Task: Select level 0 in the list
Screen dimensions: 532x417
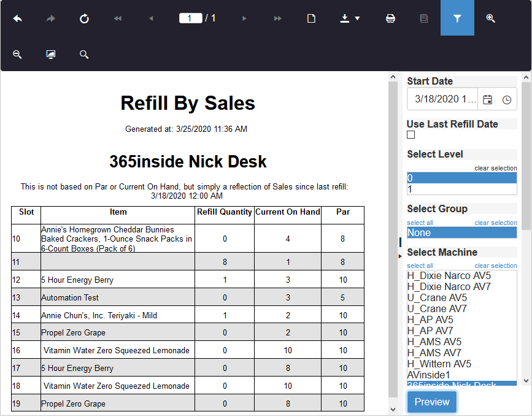Action: [462, 178]
